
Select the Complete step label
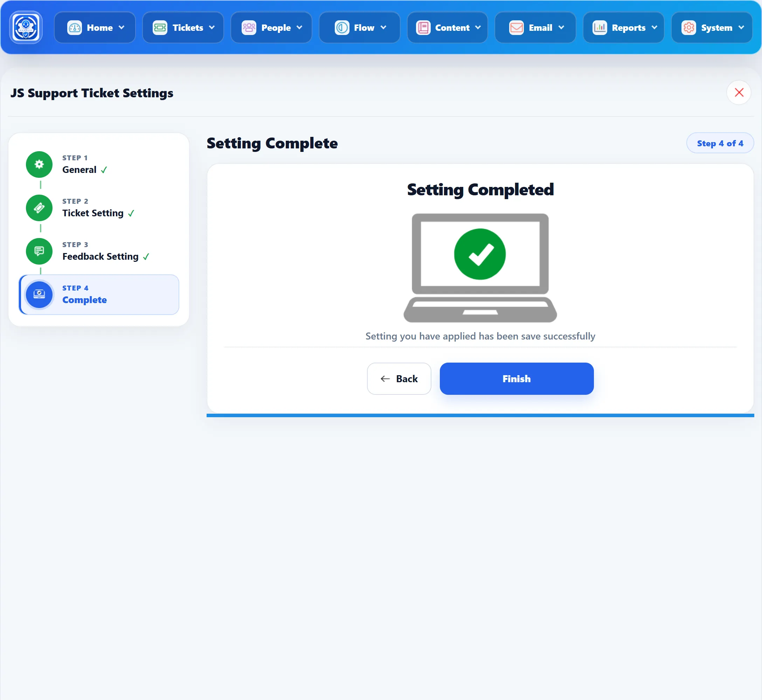(x=84, y=300)
